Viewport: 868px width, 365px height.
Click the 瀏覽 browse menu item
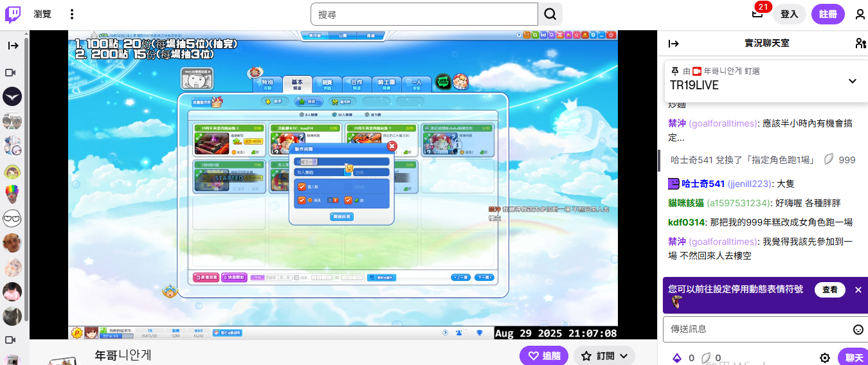(x=42, y=14)
